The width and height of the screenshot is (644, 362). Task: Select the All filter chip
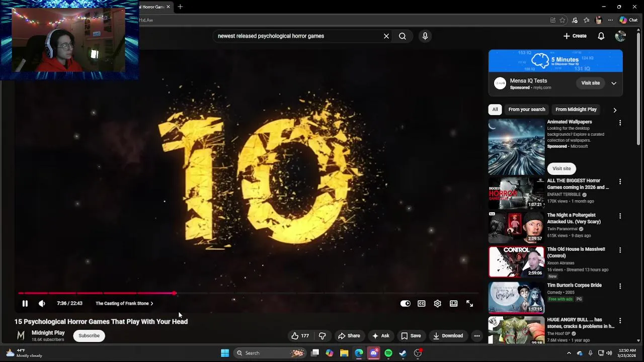(x=495, y=110)
